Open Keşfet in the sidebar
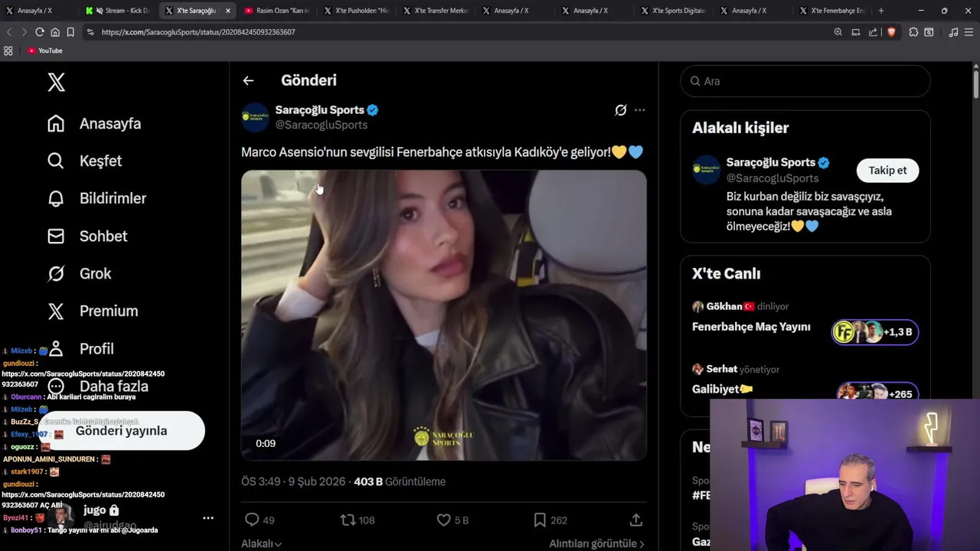This screenshot has height=551, width=980. (84, 161)
